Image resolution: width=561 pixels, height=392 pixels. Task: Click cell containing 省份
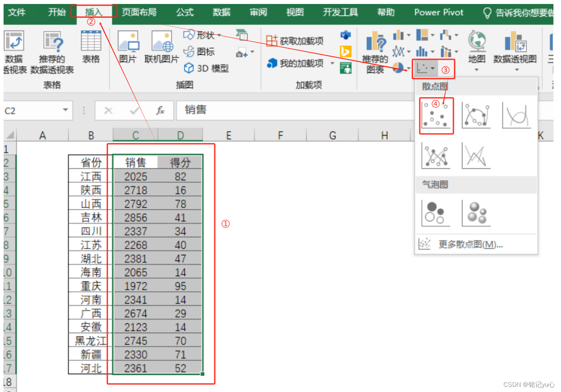pos(91,162)
